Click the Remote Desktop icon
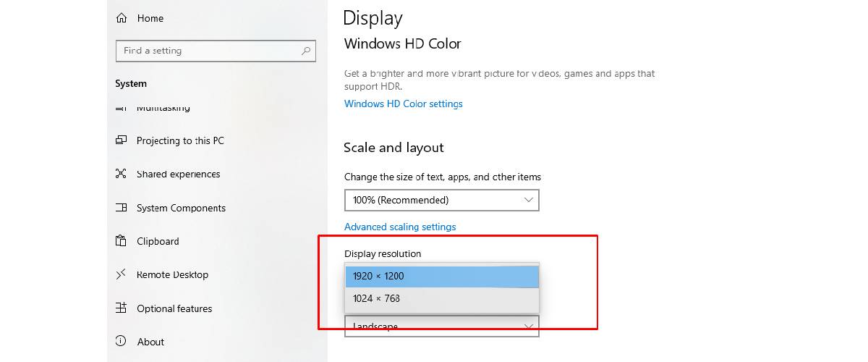The height and width of the screenshot is (362, 868). [x=122, y=274]
